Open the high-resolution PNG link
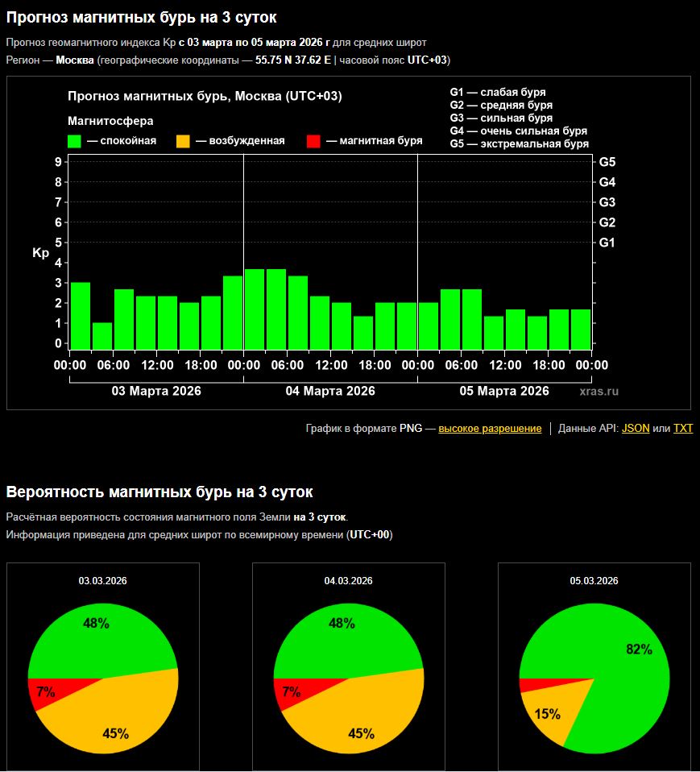Screen dimensions: 700x772 pyautogui.click(x=490, y=429)
